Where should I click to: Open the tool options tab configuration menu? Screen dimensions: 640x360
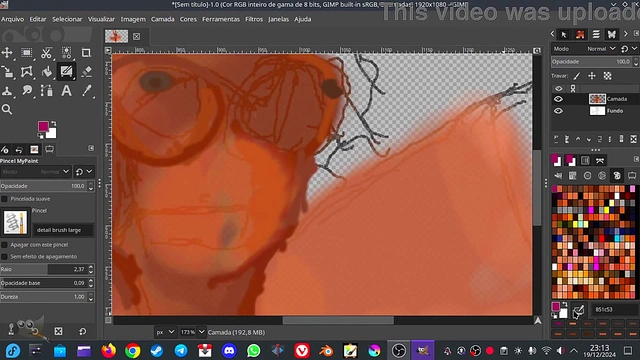tap(91, 148)
